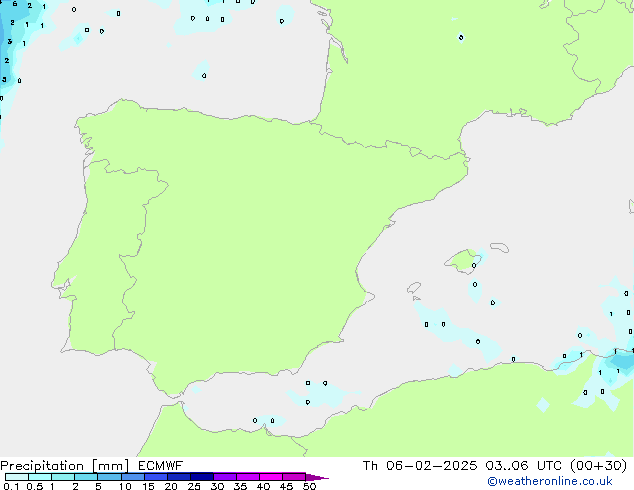Click the legend tick label "0.5"

click(x=34, y=486)
